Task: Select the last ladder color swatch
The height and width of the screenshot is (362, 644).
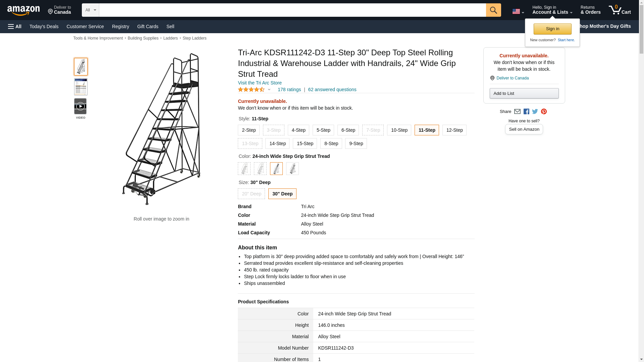Action: (x=292, y=169)
